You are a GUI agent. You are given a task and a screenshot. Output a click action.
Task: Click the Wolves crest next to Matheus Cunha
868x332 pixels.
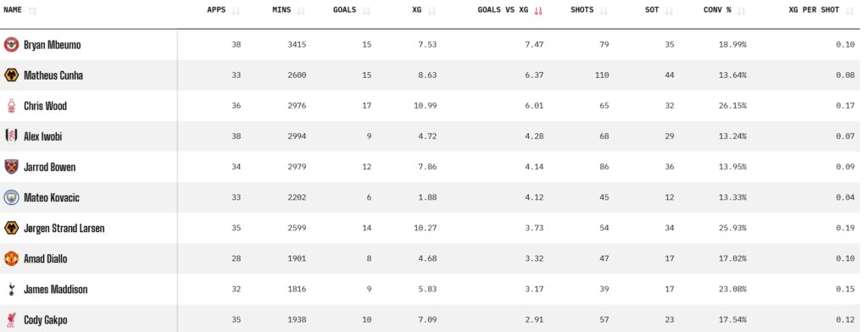[11, 75]
